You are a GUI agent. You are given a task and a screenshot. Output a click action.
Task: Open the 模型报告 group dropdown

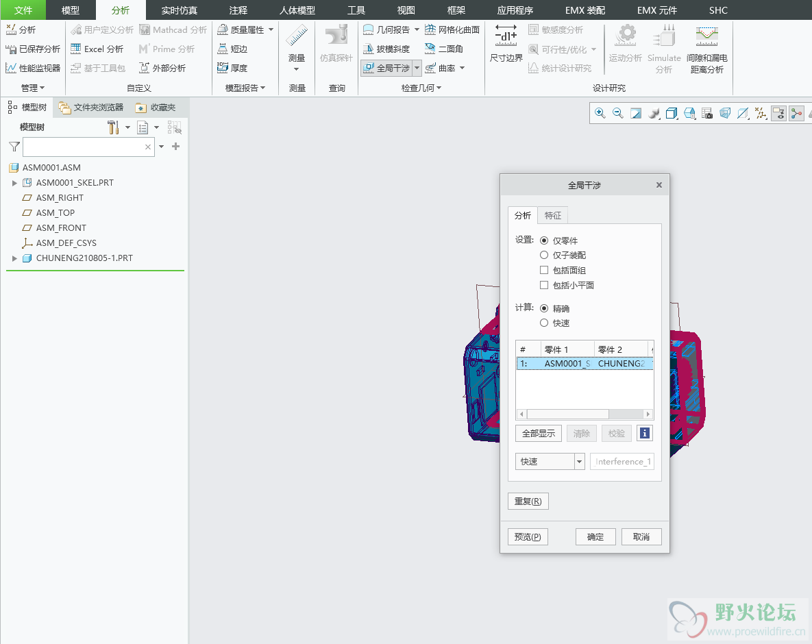(x=245, y=88)
